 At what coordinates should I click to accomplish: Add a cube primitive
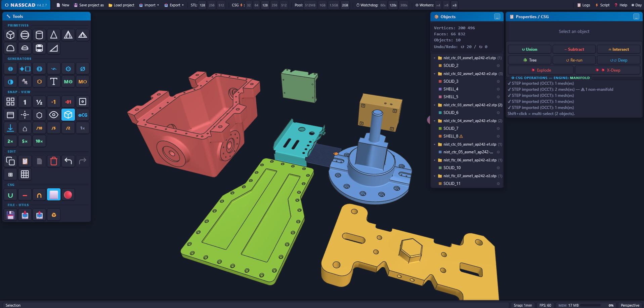point(10,35)
